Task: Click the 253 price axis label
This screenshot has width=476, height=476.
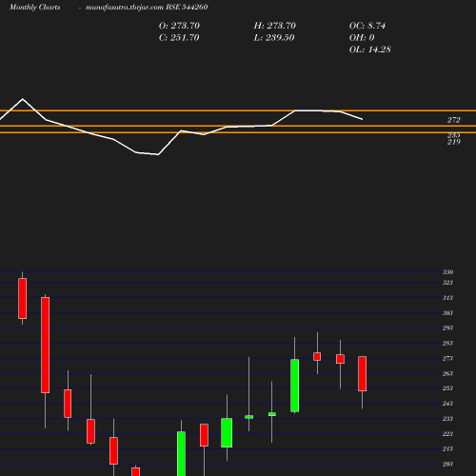Action: click(447, 388)
